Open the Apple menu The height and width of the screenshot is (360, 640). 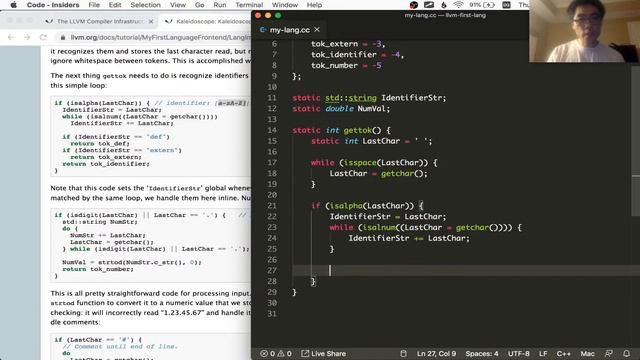pos(13,5)
